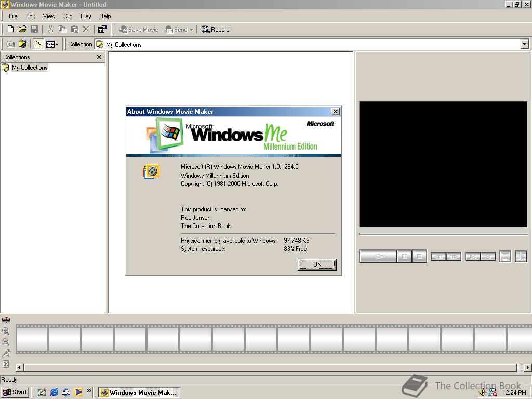The width and height of the screenshot is (532, 399).
Task: Open the File menu
Action: (13, 16)
